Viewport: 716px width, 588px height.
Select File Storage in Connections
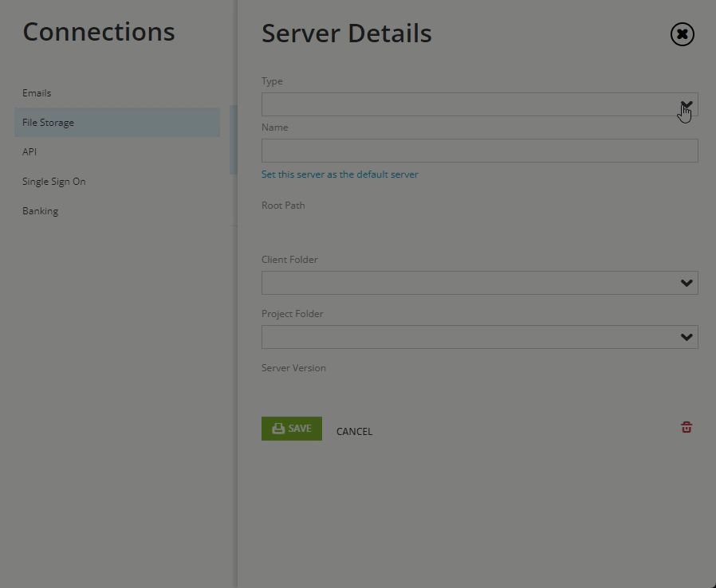point(117,122)
